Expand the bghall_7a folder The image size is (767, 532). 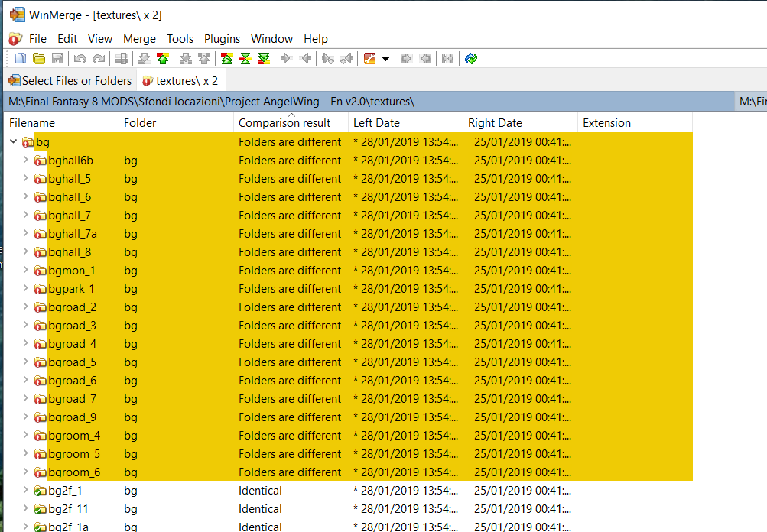(x=25, y=232)
